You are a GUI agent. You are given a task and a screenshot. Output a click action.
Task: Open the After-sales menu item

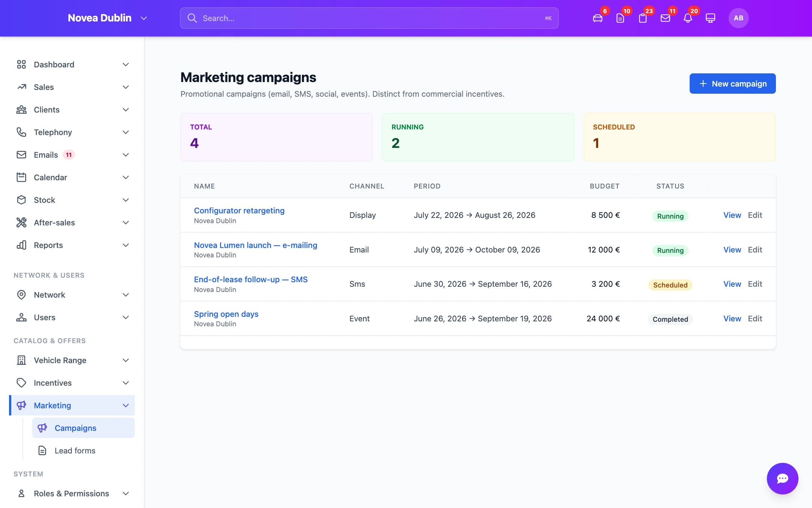click(72, 222)
